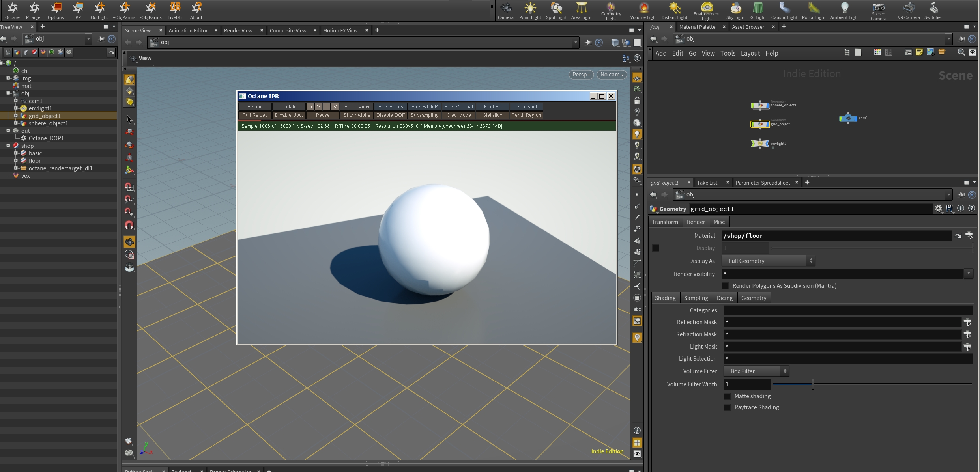Check Render Polygons As Subdivision option

tap(725, 286)
